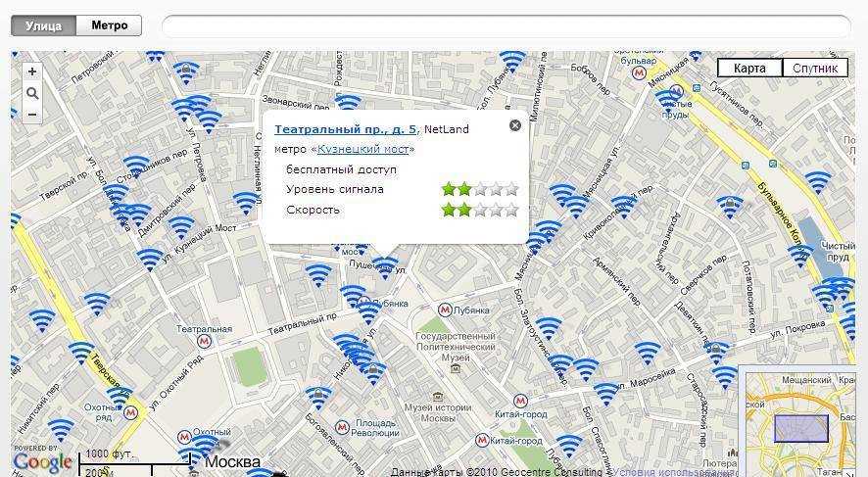Open Театральный пр., д. 5 link

(346, 129)
